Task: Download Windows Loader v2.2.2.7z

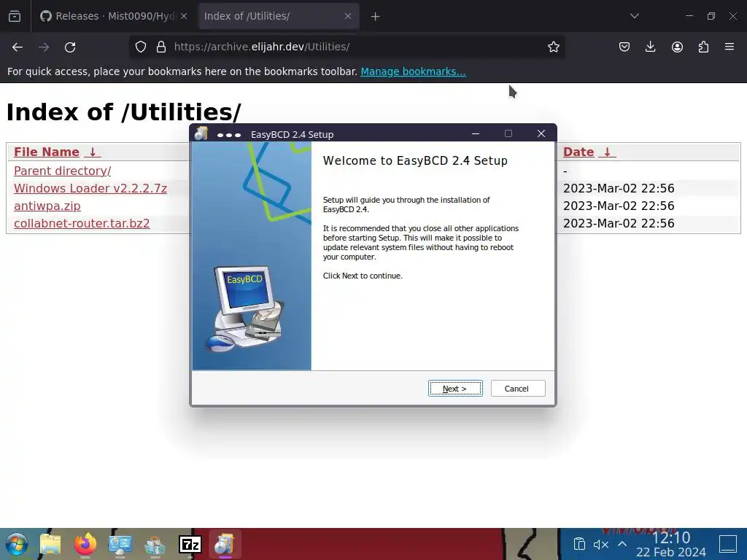Action: [90, 188]
